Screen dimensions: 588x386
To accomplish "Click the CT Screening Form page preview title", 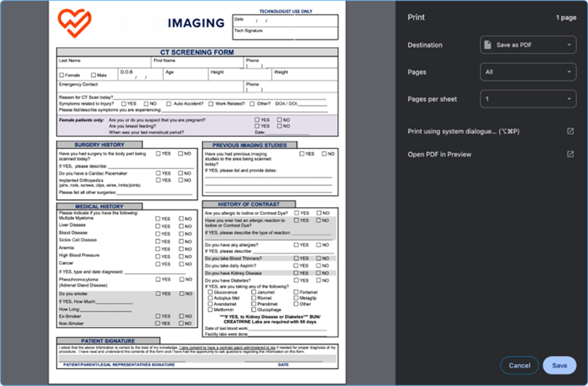I will tap(197, 52).
